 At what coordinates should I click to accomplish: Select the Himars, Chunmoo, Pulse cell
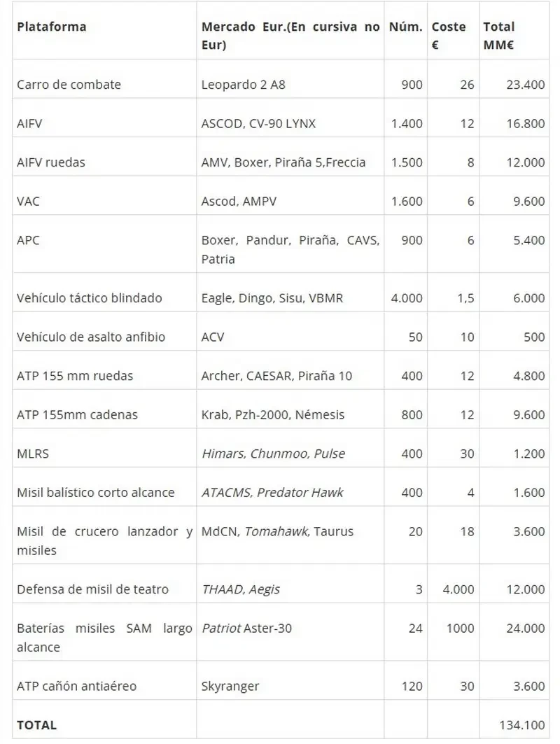tap(273, 454)
